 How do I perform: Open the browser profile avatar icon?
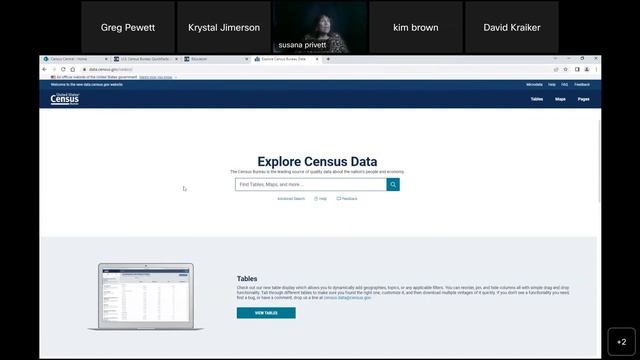(587, 69)
